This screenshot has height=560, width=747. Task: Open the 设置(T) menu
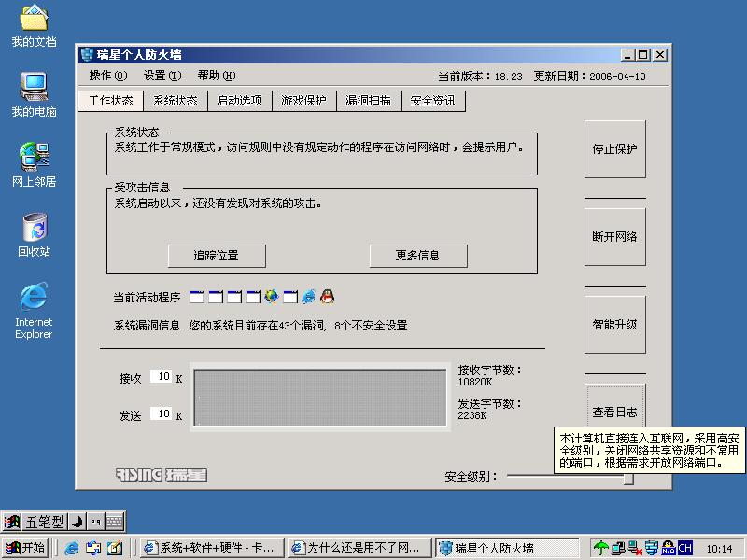tap(162, 76)
